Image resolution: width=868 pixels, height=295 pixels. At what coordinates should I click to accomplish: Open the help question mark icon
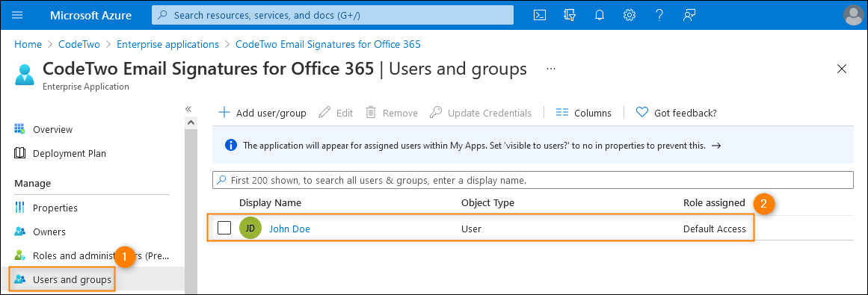(659, 15)
